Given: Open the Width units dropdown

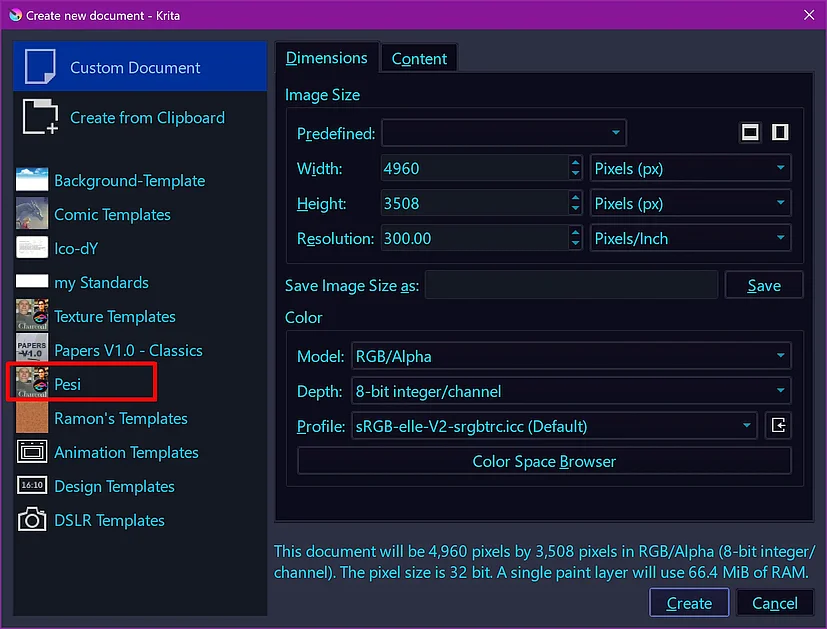Looking at the screenshot, I should coord(690,168).
